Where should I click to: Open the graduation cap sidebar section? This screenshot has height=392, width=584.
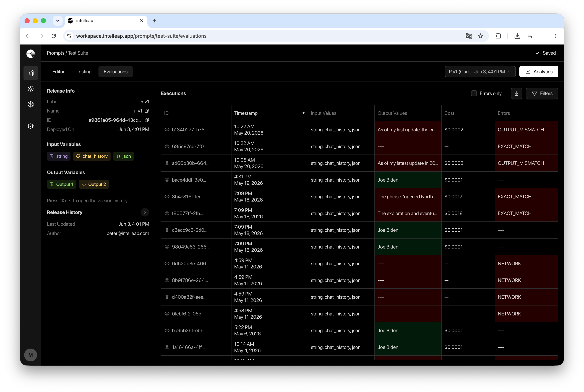point(30,126)
